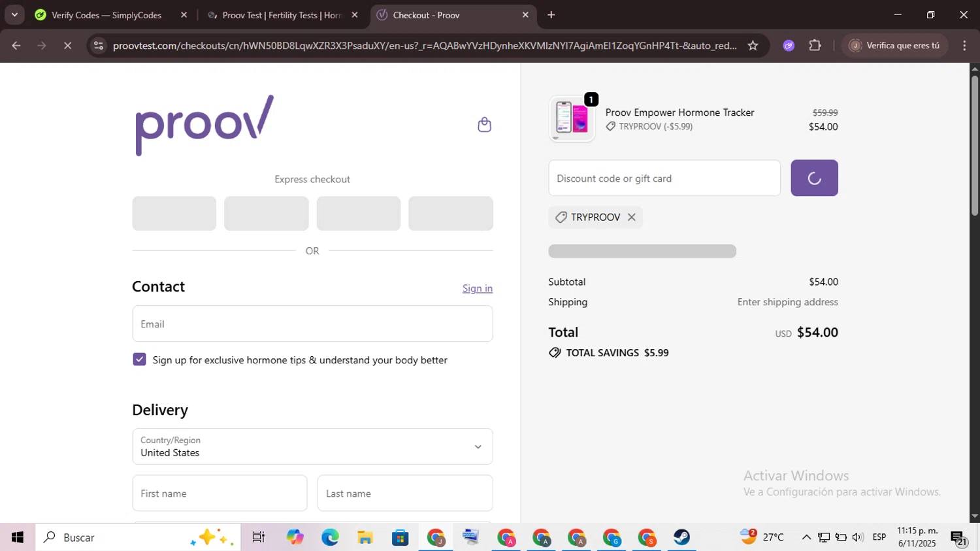Click the taskbar Buscar search box
This screenshot has height=551, width=980.
click(x=138, y=537)
